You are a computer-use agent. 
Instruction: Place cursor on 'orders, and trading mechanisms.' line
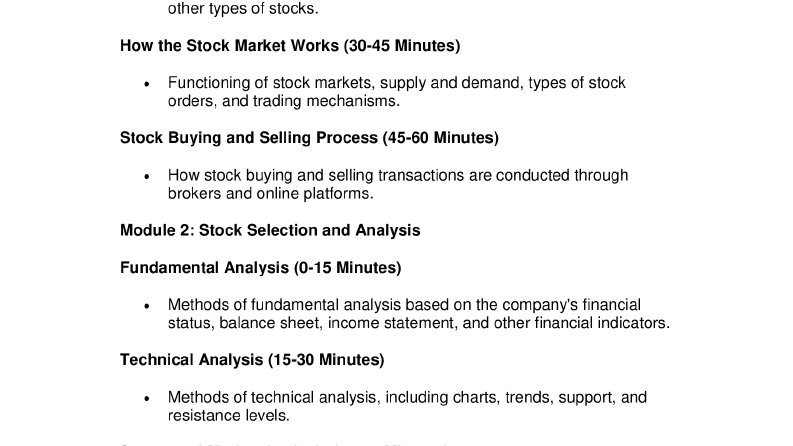[x=284, y=101]
